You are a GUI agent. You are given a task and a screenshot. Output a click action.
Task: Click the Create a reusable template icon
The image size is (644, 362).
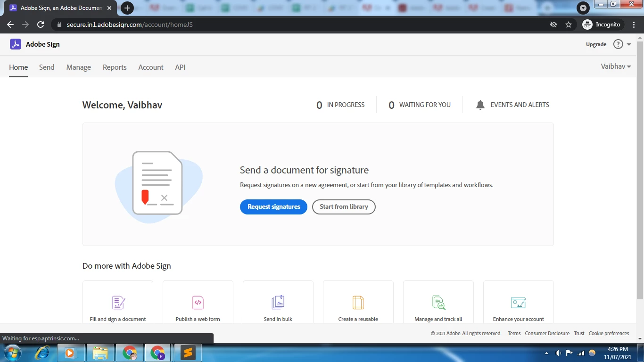tap(358, 302)
